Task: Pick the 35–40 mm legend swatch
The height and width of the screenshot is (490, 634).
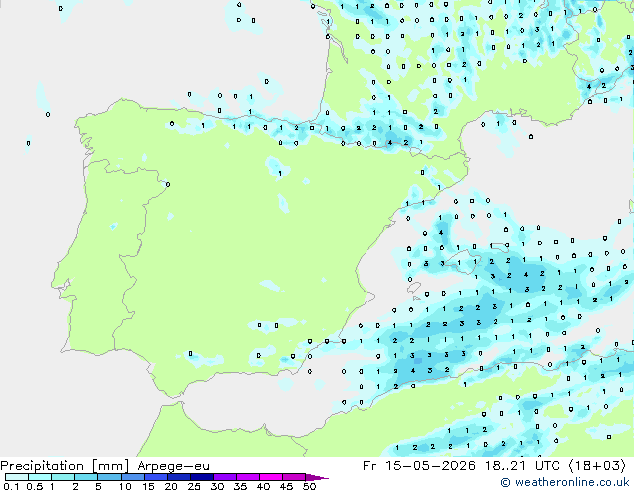Action: [x=248, y=477]
